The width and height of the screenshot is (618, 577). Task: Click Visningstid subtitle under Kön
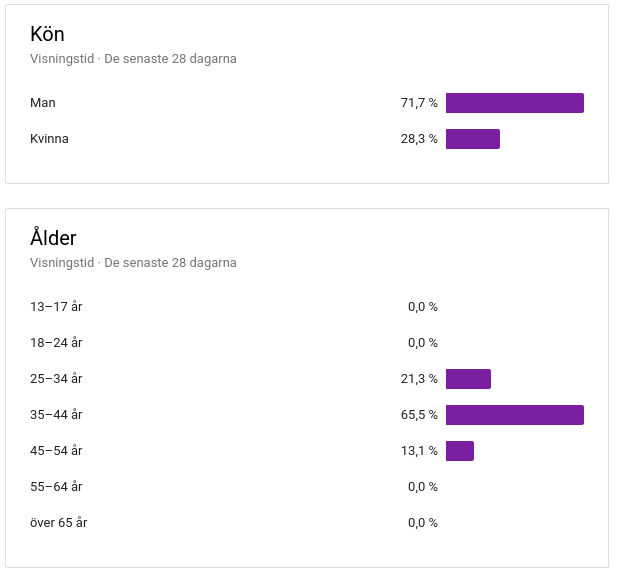click(133, 59)
